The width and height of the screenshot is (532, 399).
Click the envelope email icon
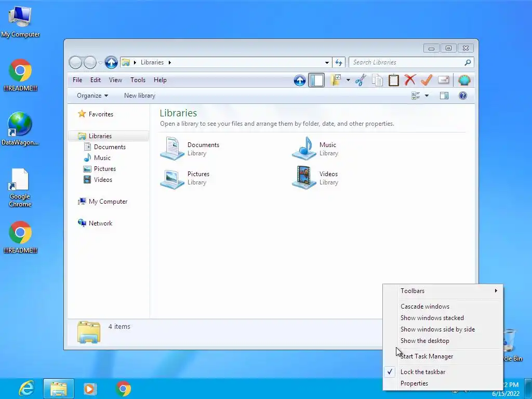coord(444,79)
